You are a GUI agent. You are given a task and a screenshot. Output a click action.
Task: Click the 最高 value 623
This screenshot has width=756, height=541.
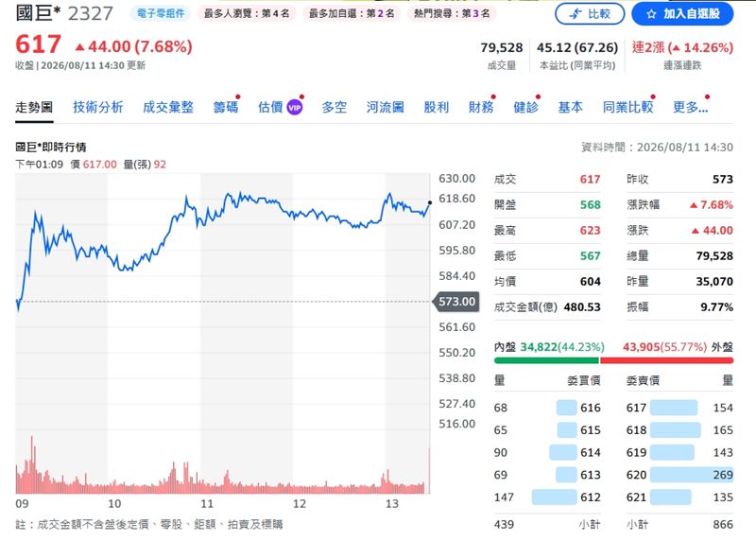coord(590,231)
